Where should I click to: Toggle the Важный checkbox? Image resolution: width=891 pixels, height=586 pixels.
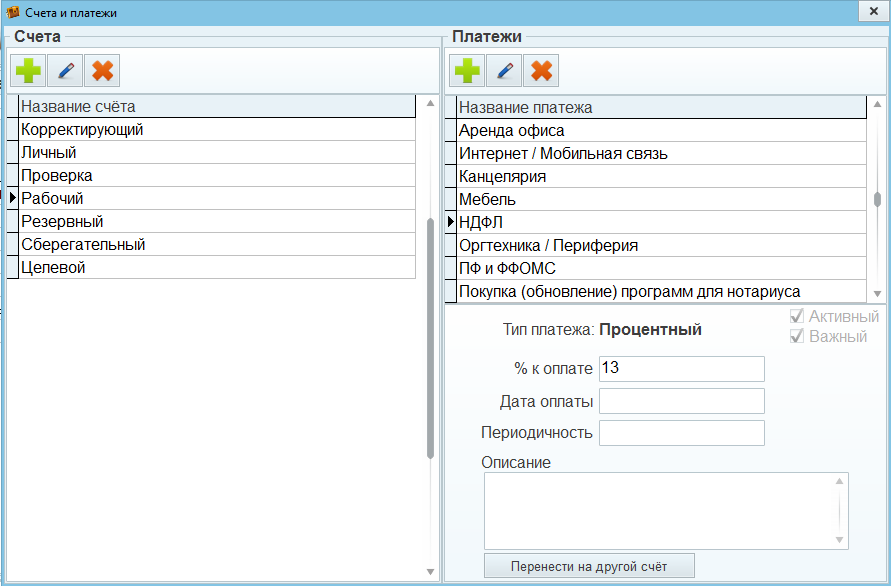point(797,337)
